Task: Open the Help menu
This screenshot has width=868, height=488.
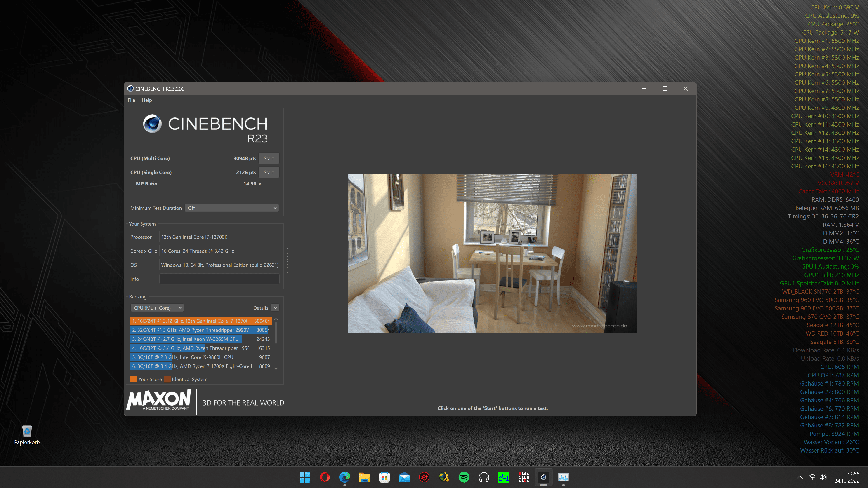Action: click(146, 100)
